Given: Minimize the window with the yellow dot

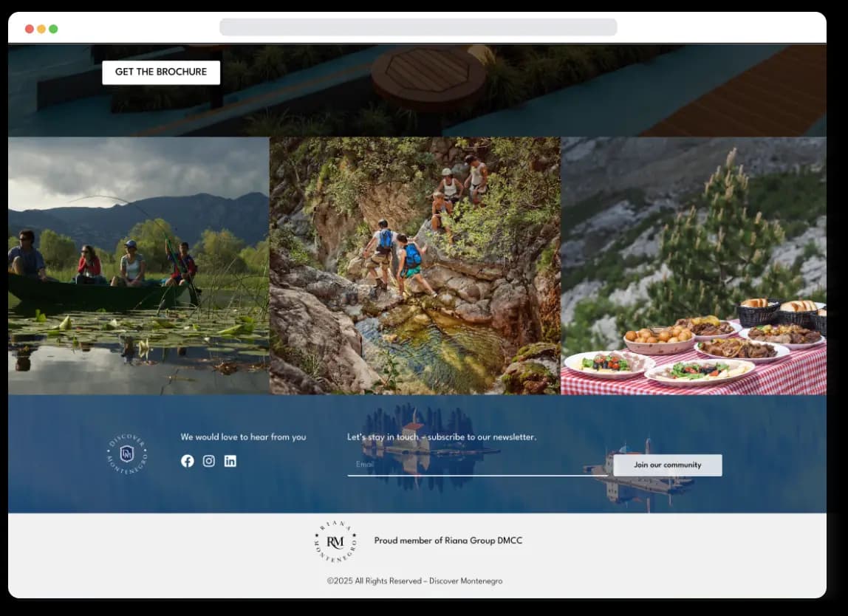Looking at the screenshot, I should tap(41, 29).
